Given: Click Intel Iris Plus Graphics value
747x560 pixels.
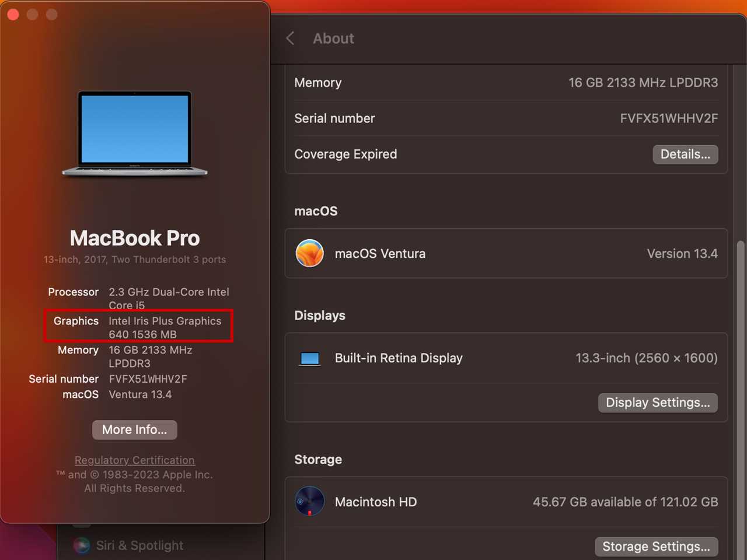Looking at the screenshot, I should [165, 327].
